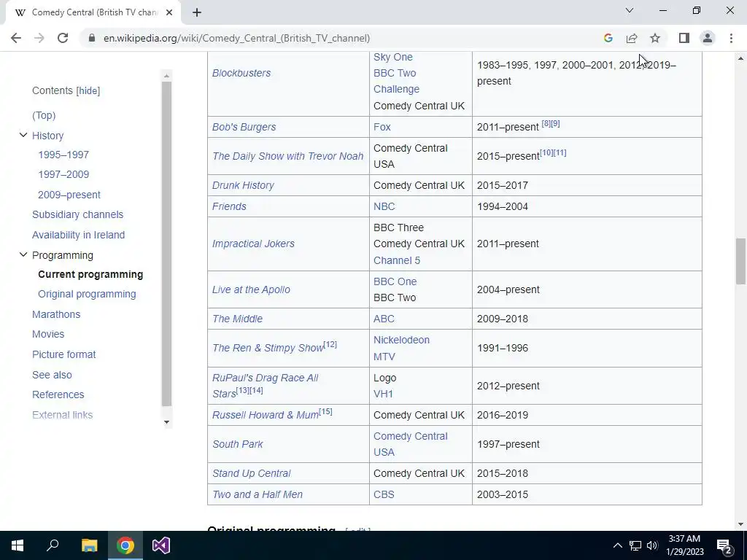This screenshot has width=747, height=560.
Task: Show hidden system tray icons
Action: coord(617,545)
